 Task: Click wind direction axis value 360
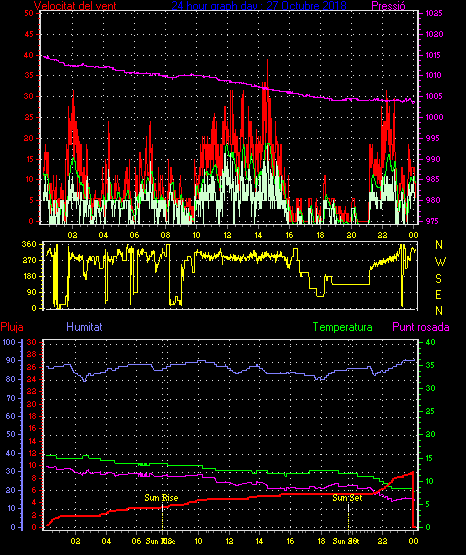click(29, 244)
